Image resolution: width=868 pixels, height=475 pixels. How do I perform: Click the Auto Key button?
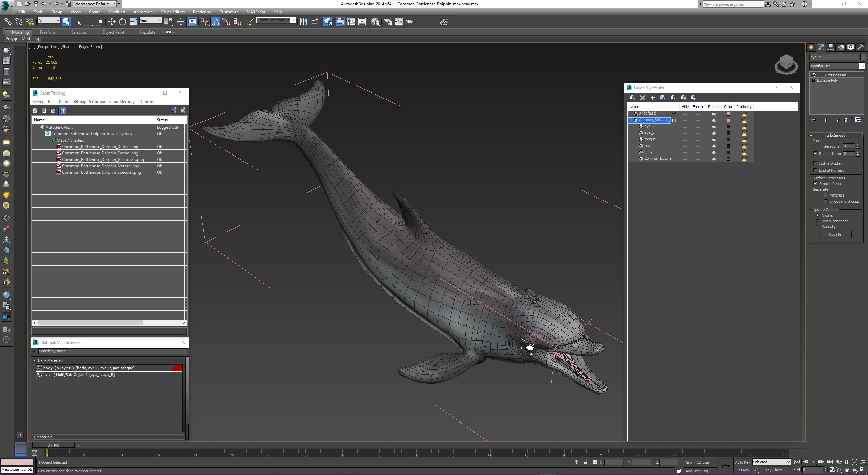coord(742,462)
